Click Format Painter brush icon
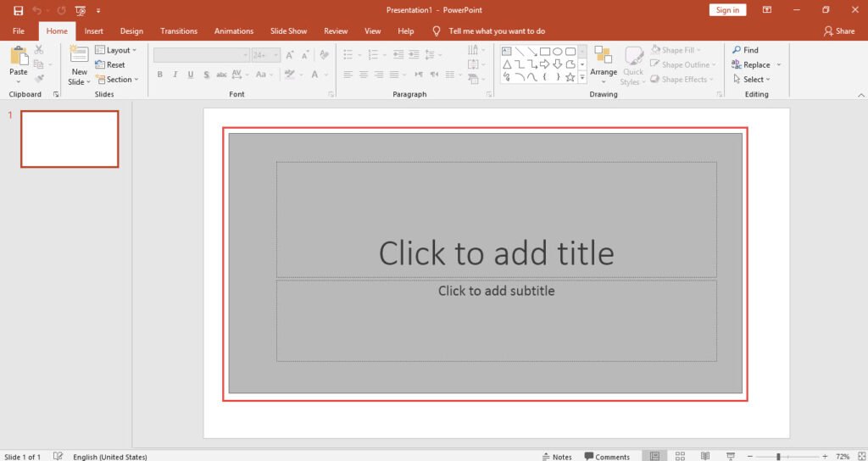This screenshot has height=461, width=868. click(x=39, y=79)
